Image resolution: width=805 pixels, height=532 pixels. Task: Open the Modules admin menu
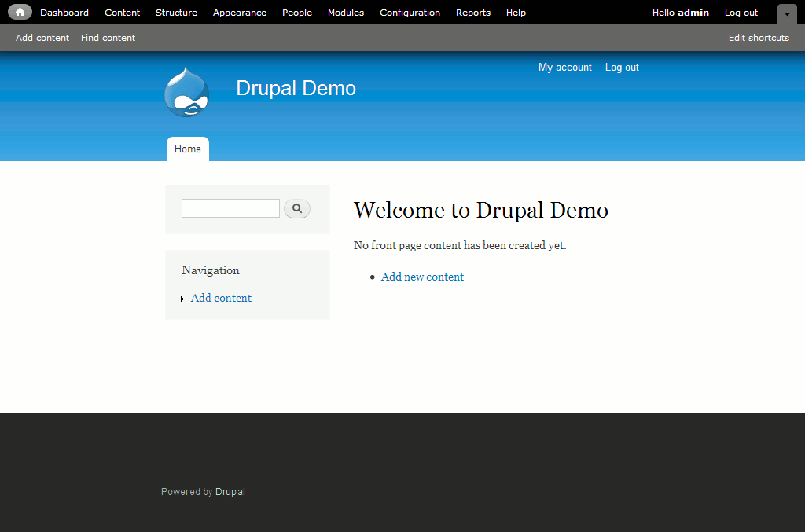(346, 12)
